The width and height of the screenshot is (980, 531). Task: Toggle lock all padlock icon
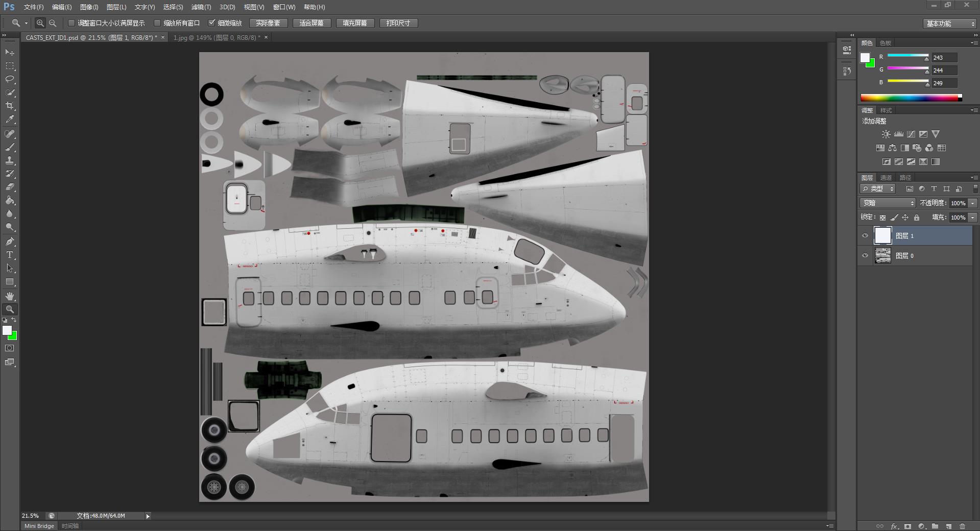point(917,218)
